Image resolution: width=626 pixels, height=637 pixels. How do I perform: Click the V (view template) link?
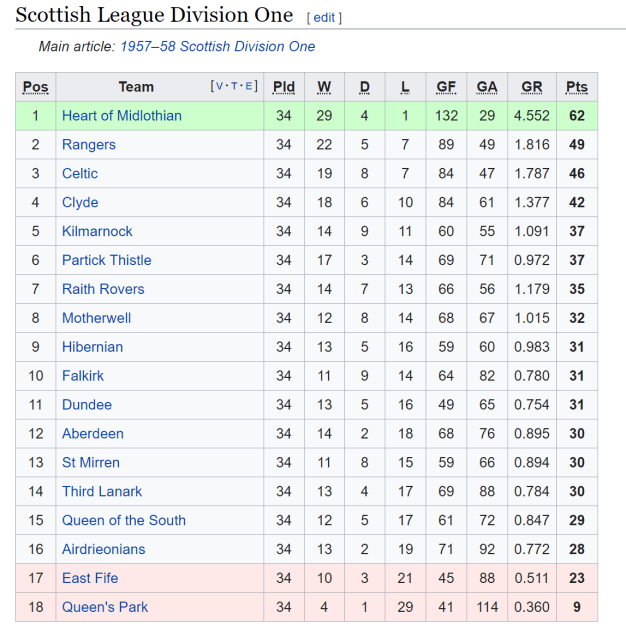(219, 86)
